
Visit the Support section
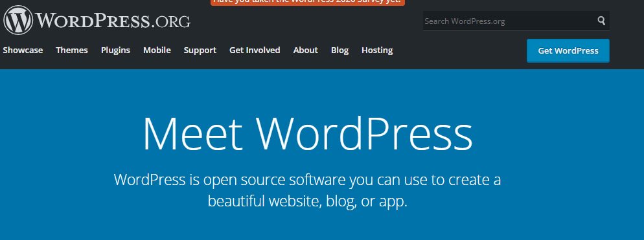coord(200,50)
